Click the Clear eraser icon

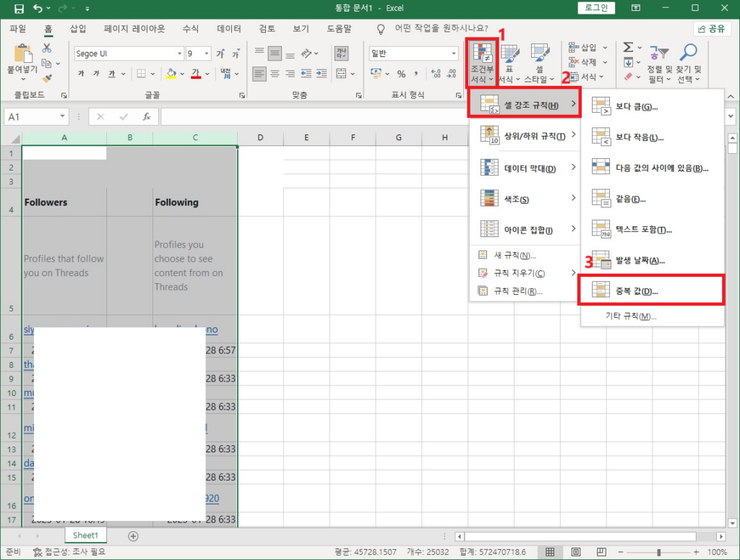[x=628, y=77]
